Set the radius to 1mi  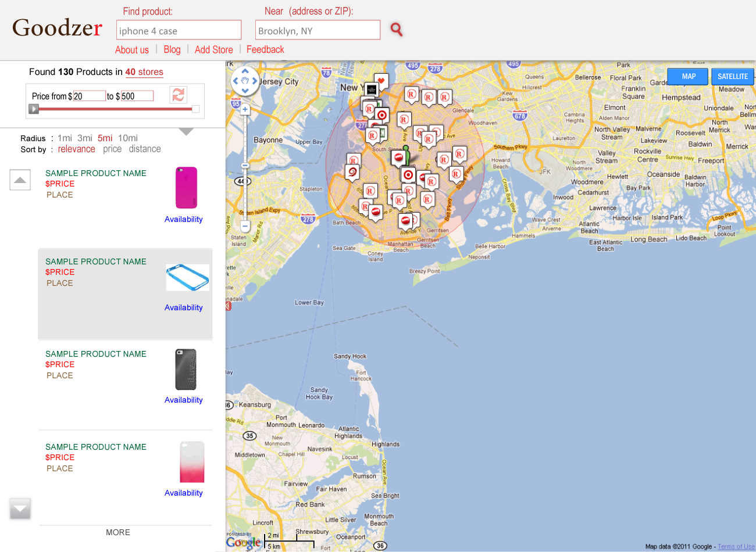(x=65, y=138)
